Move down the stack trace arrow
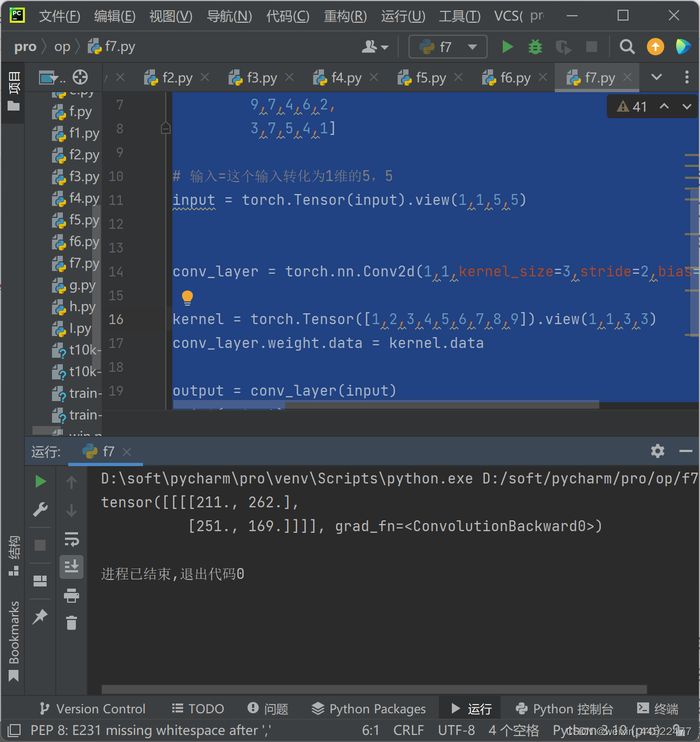 pyautogui.click(x=72, y=511)
